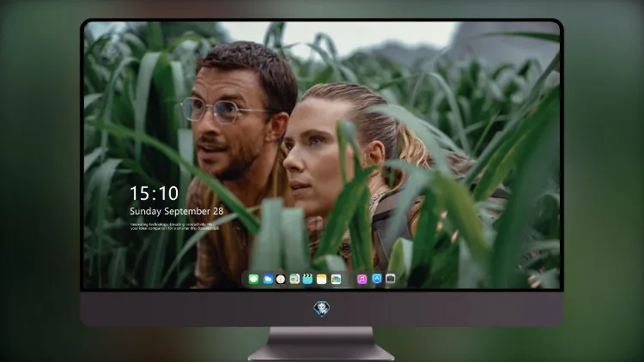Viewport: 644px width, 362px height.
Task: Select the Sunday September 28 date text
Action: [177, 211]
